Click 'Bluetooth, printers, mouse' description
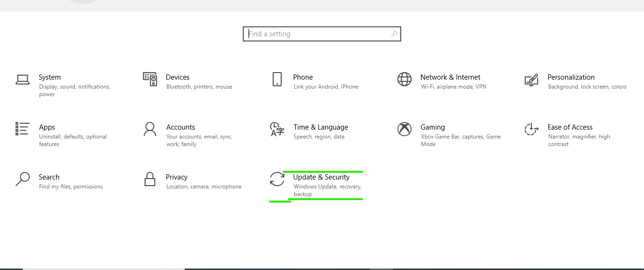The image size is (644, 270). 199,87
